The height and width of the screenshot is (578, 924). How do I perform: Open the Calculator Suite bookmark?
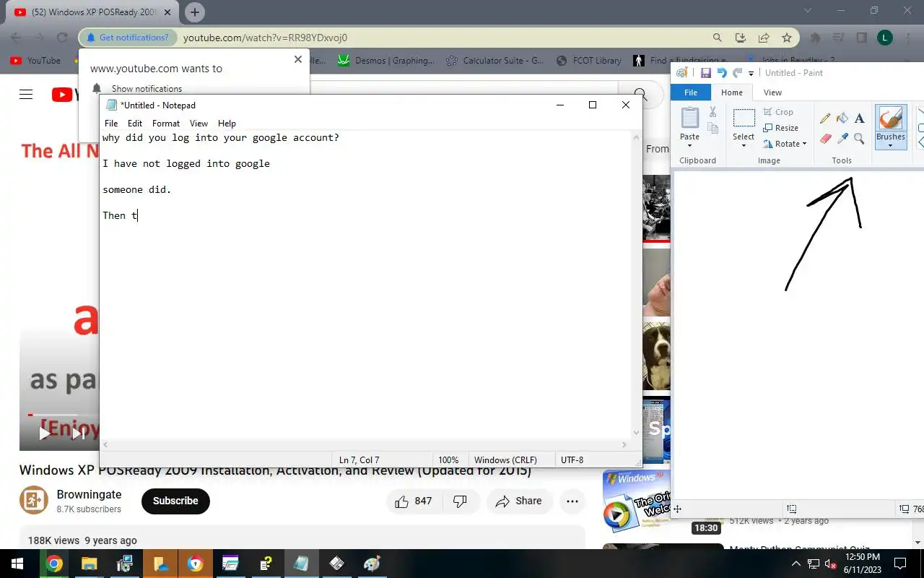point(495,61)
